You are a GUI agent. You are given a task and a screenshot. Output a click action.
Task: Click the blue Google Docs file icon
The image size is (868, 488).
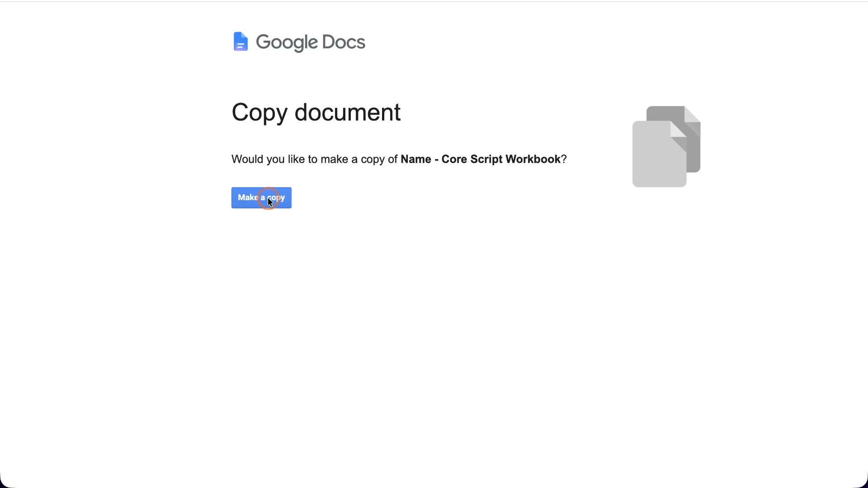(241, 42)
